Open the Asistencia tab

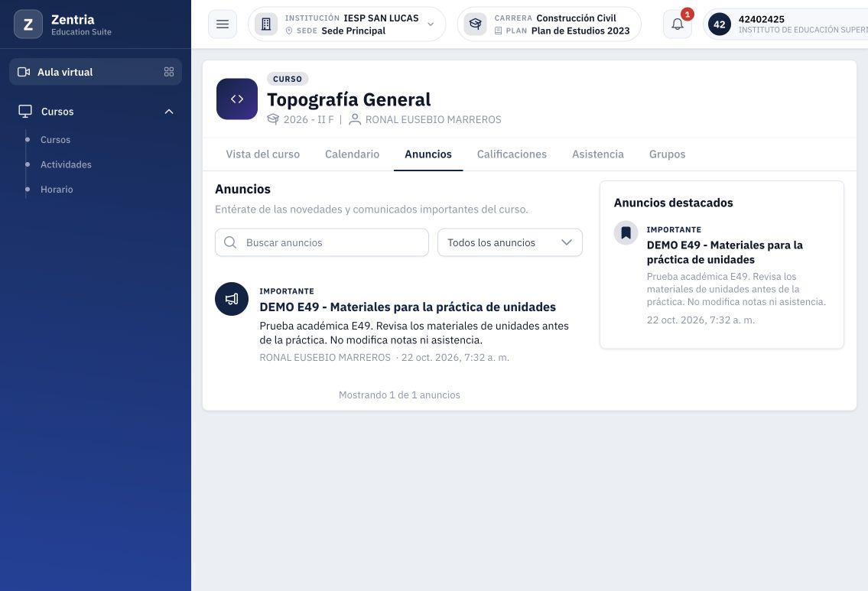598,154
